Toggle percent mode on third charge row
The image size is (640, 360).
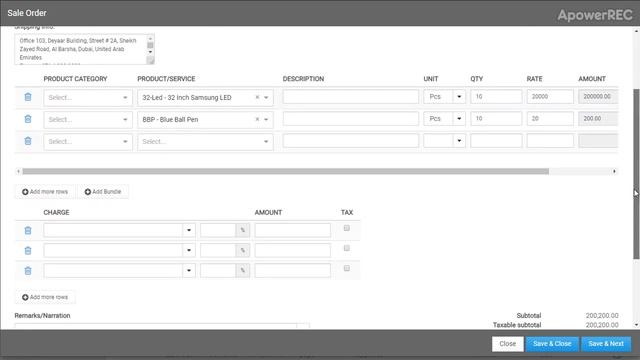tap(242, 270)
